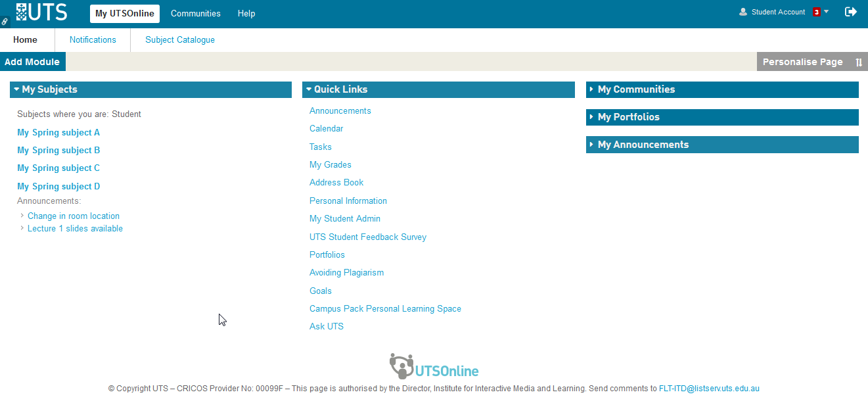Select the My UTSOnline tab

[125, 13]
